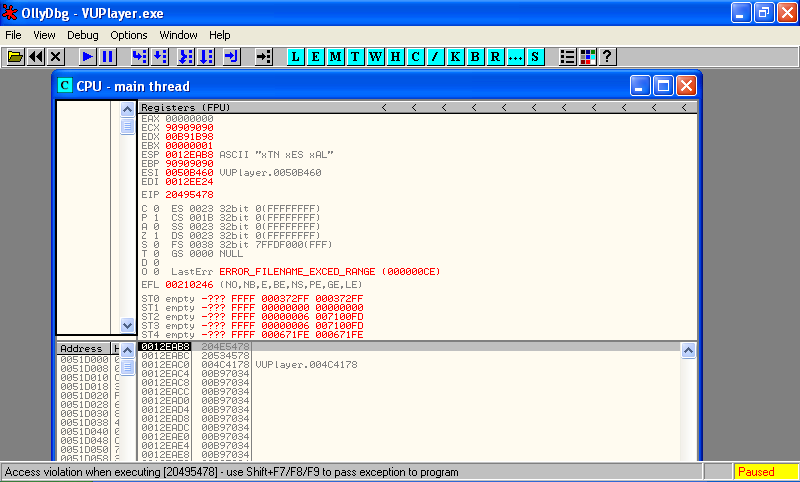Screen dimensions: 800x482
Task: Select dump address row 0051D000
Action: (84, 360)
